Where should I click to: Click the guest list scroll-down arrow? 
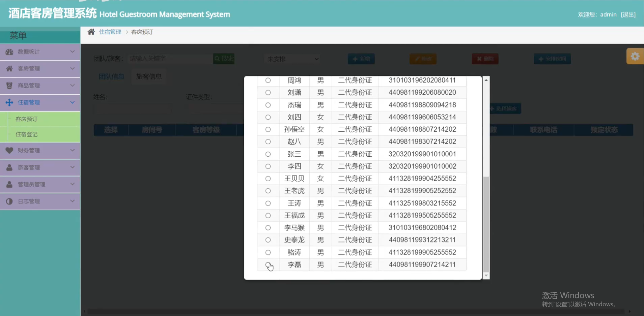(x=486, y=276)
